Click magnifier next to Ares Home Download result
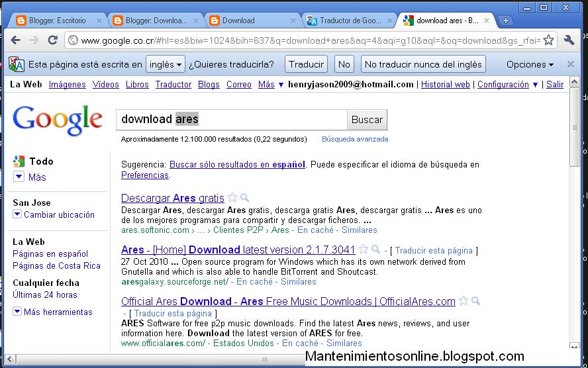Image resolution: width=588 pixels, height=368 pixels. point(375,249)
